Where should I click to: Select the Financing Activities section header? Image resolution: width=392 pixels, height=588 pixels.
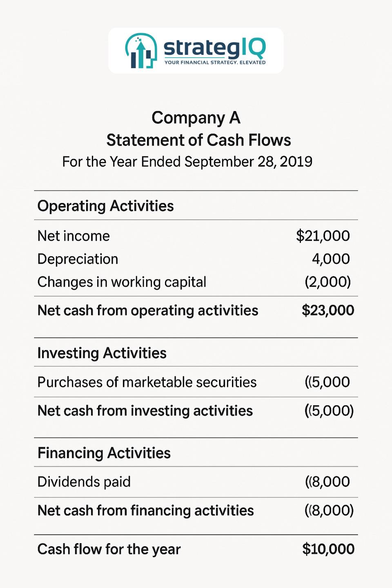click(x=104, y=453)
